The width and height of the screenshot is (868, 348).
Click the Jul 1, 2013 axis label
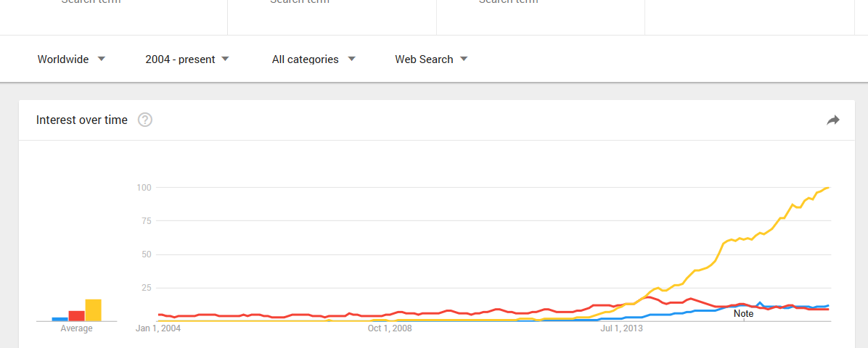[622, 328]
